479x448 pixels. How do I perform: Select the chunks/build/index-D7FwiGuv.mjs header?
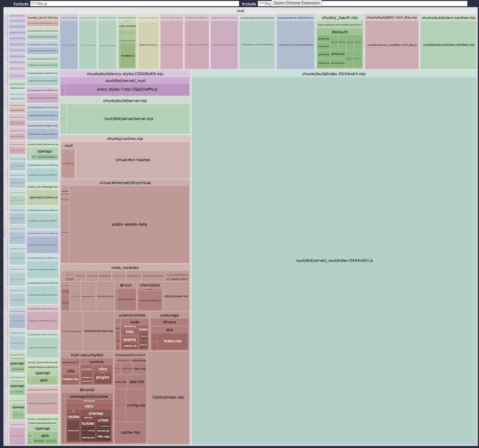click(x=43, y=107)
